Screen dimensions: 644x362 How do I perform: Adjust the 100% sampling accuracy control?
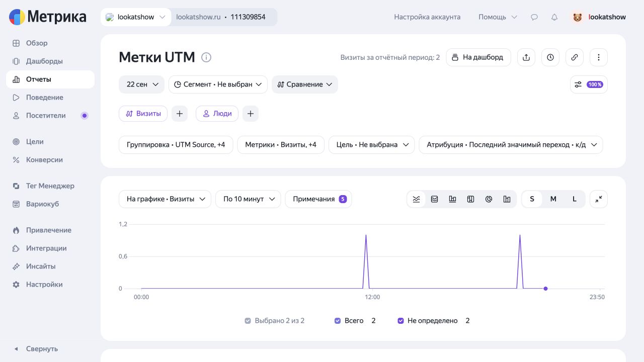point(589,84)
